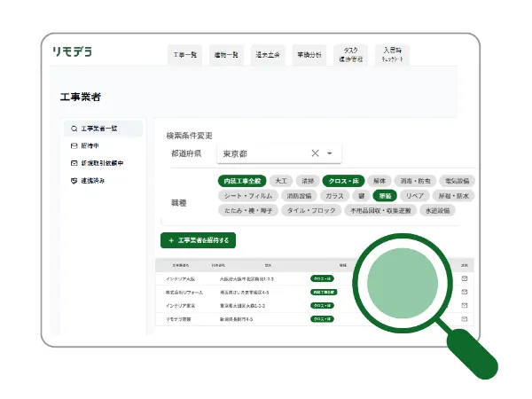The width and height of the screenshot is (532, 399).
Task: Open the 招待中 sidebar item
Action: point(90,146)
